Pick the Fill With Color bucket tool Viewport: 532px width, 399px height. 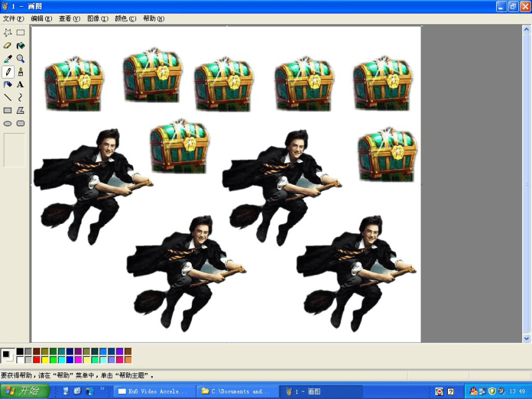pos(20,45)
